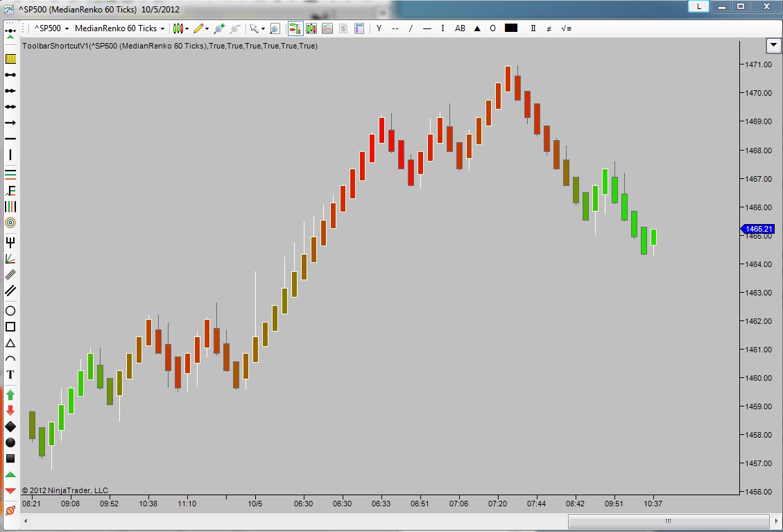This screenshot has width=783, height=532.
Task: Select the black double-line channel tool
Action: pyautogui.click(x=10, y=291)
